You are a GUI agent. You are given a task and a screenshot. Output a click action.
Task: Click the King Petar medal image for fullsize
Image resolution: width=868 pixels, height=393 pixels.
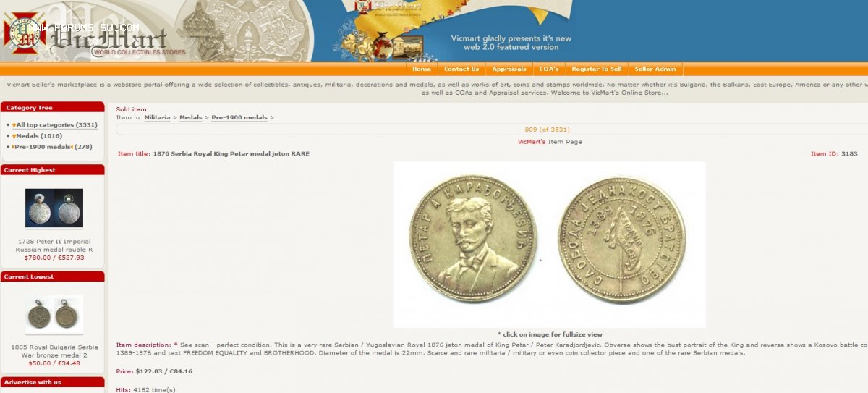(x=550, y=245)
